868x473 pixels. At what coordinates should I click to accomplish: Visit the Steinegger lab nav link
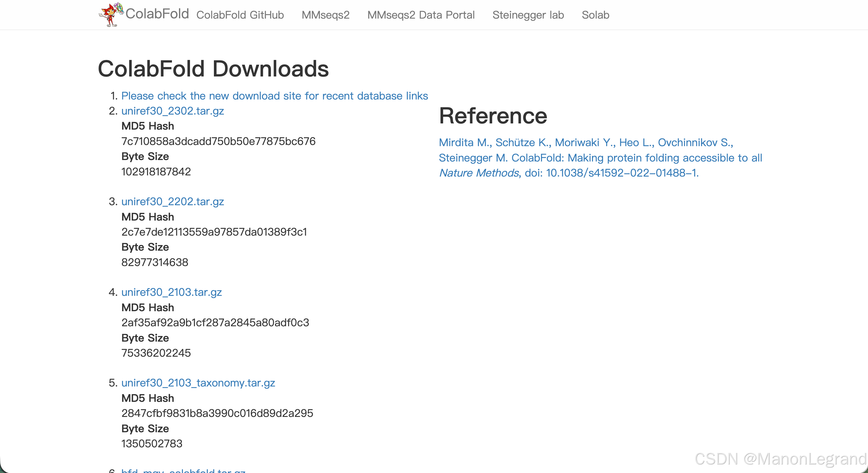(528, 15)
